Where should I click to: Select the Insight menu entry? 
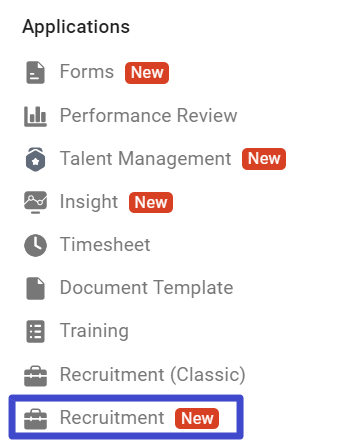[89, 202]
